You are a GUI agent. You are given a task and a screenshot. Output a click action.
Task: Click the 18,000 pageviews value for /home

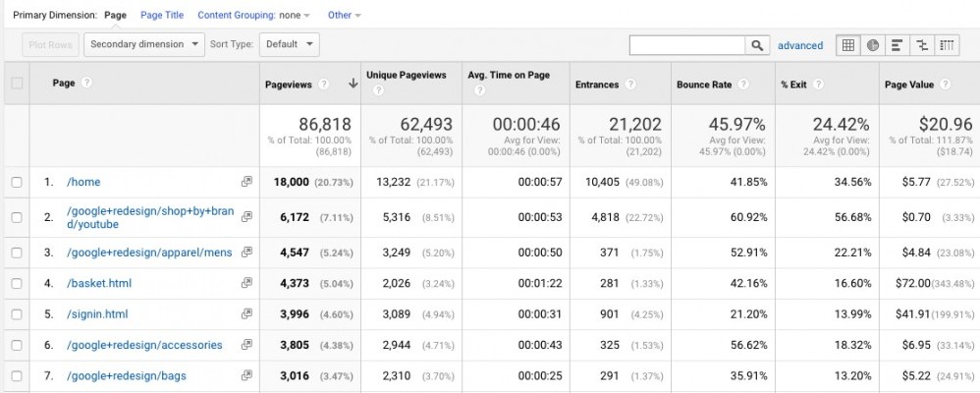pos(292,182)
